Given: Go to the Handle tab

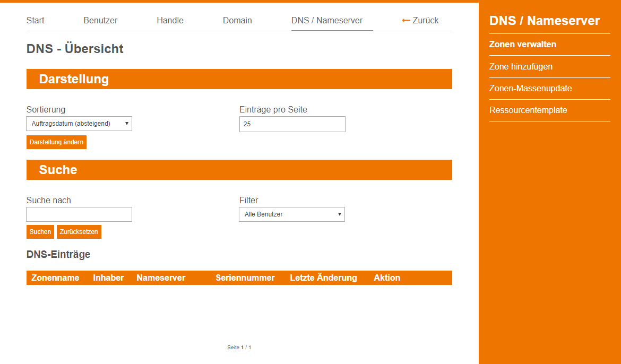Looking at the screenshot, I should tap(170, 21).
